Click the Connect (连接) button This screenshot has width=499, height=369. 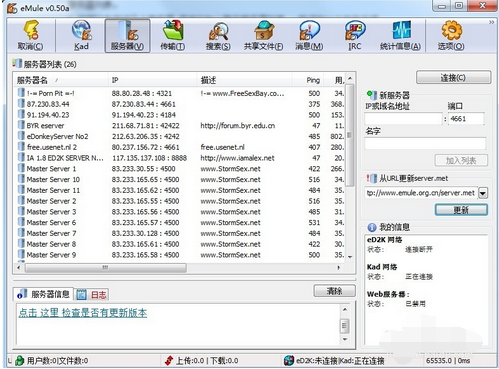pyautogui.click(x=453, y=77)
